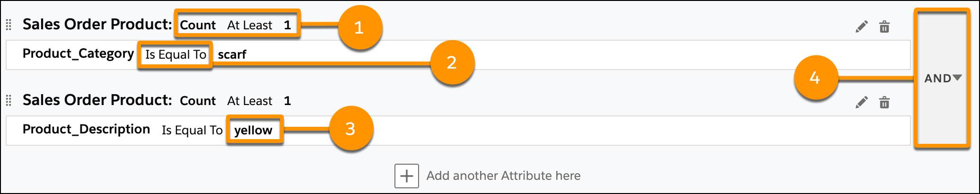Click second rule's Count At Least 1

236,101
